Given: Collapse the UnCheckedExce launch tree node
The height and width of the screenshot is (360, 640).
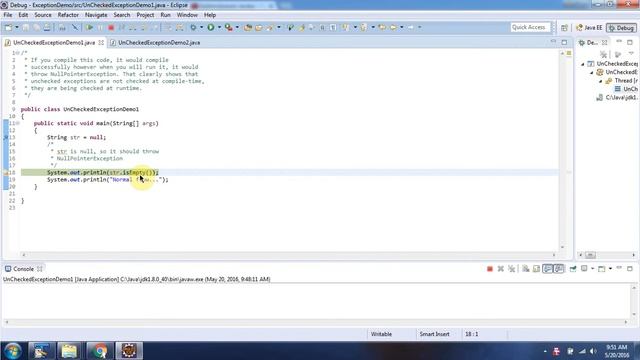Looking at the screenshot, I should pos(583,64).
